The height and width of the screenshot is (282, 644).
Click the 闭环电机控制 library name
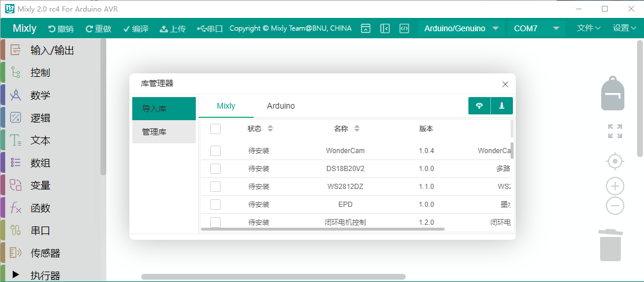point(345,222)
